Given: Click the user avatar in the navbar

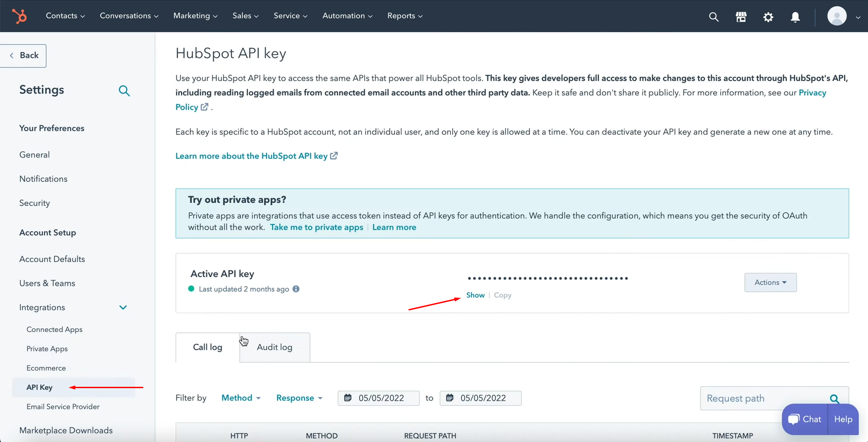Looking at the screenshot, I should pyautogui.click(x=837, y=16).
